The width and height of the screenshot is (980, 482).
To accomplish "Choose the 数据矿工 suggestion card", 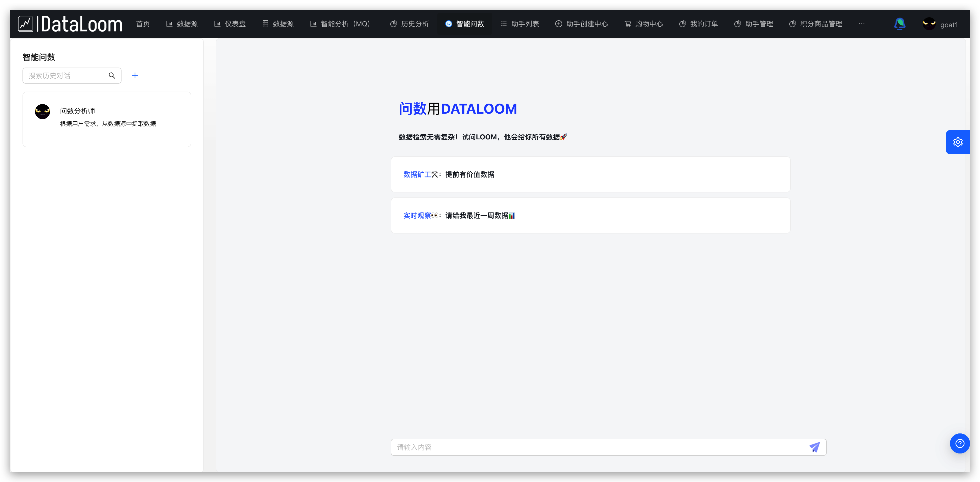I will [590, 174].
